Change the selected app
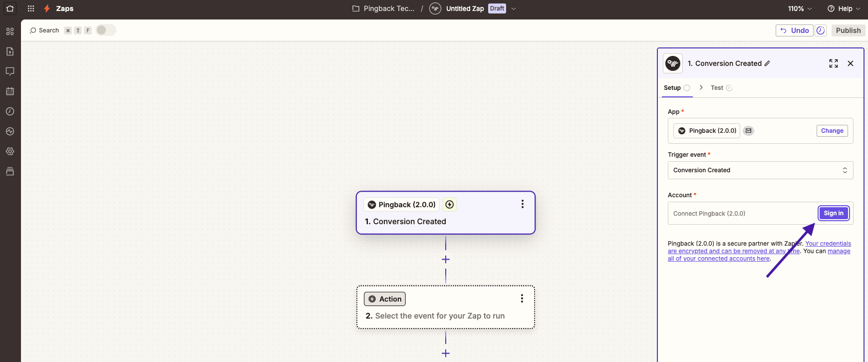The image size is (868, 362). click(832, 131)
